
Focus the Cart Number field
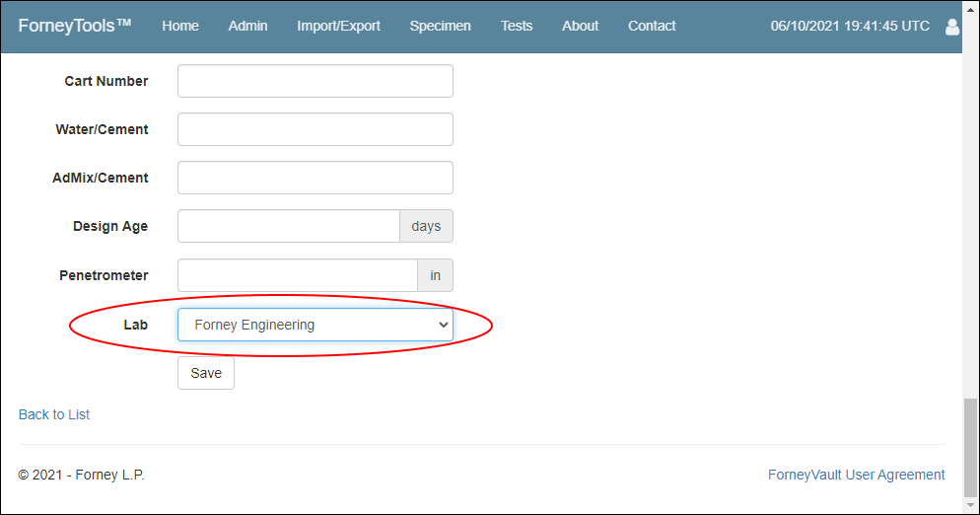click(x=315, y=81)
